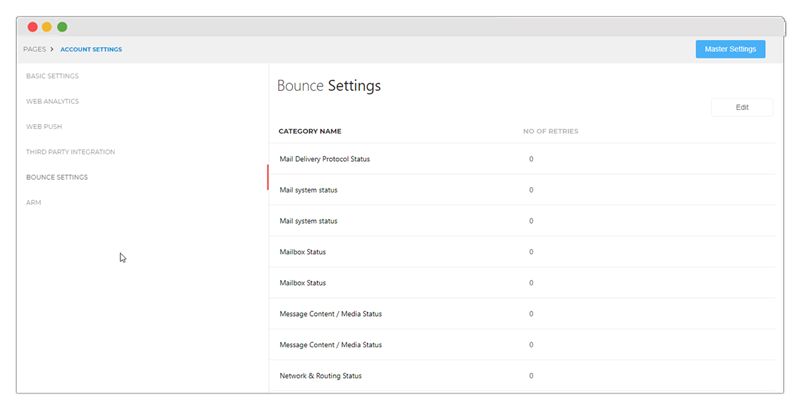Click the breadcrumb chevron after Pages
Screen dimensions: 800x404
coord(52,49)
